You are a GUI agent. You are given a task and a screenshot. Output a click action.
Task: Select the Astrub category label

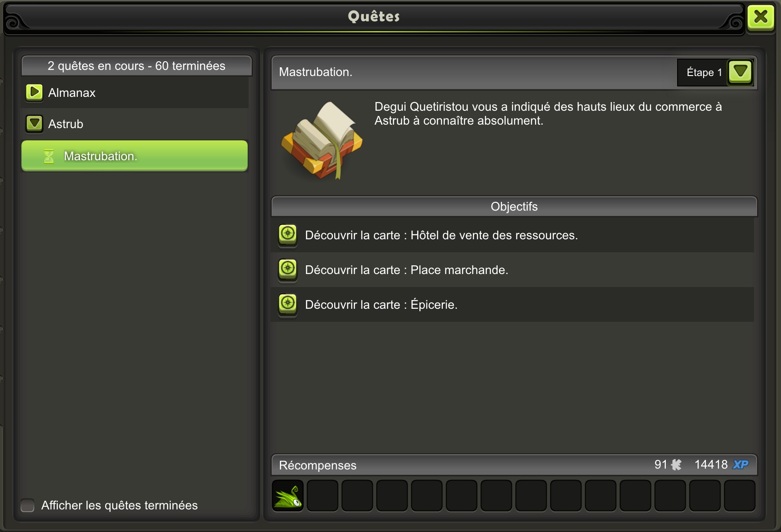(x=66, y=124)
